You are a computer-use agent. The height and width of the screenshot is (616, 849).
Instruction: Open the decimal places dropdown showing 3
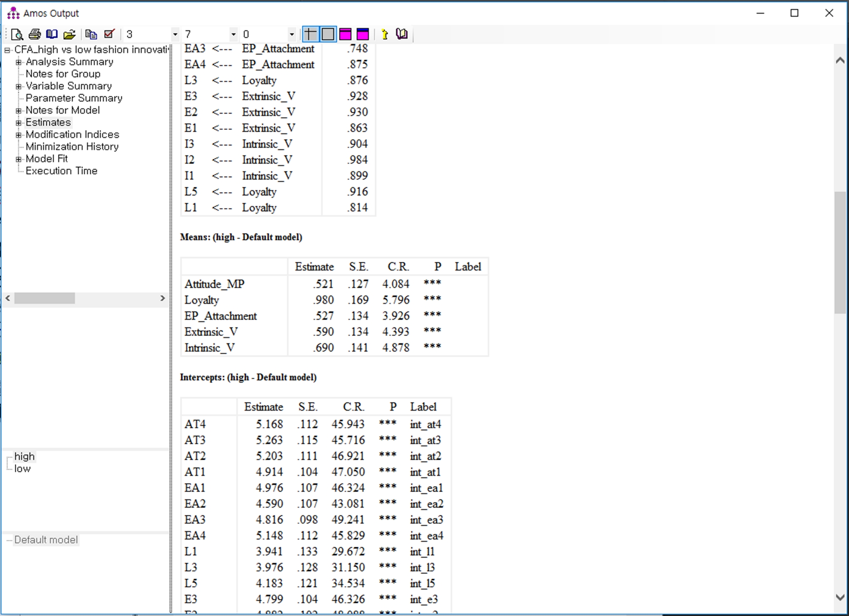pos(175,34)
